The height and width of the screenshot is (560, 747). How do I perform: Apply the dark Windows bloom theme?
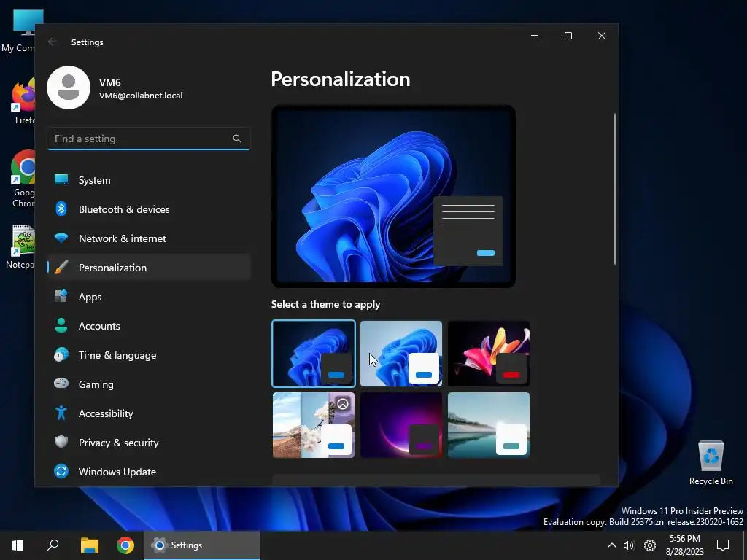click(314, 354)
